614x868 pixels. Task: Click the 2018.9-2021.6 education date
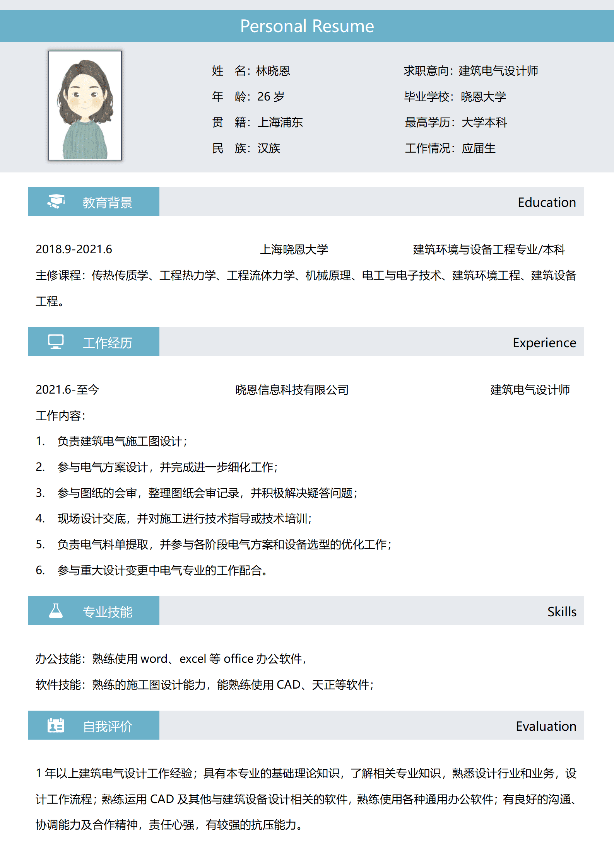coord(74,249)
